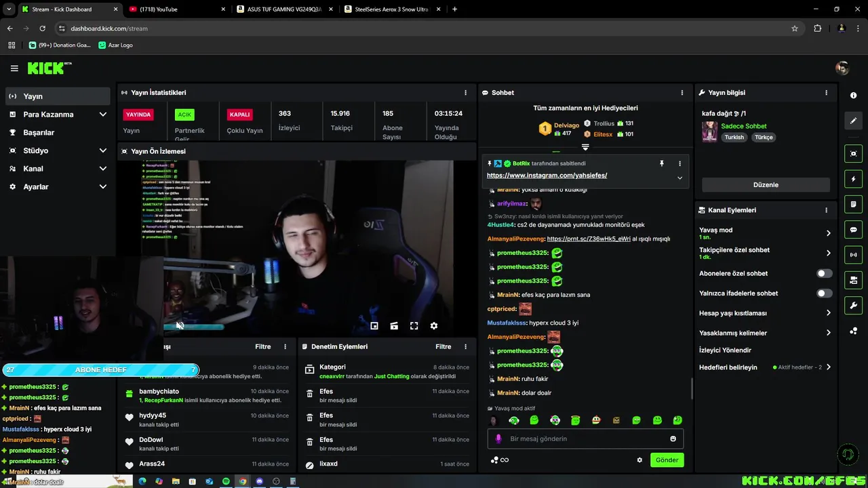Open Yayın İstatistikleri three-dot options
The image size is (868, 488).
click(x=465, y=93)
